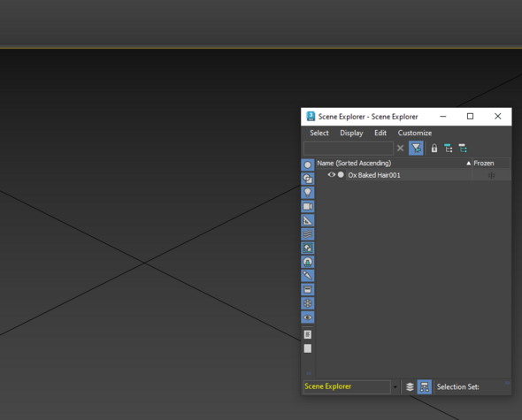
Task: Click the search filter text field
Action: pos(349,148)
